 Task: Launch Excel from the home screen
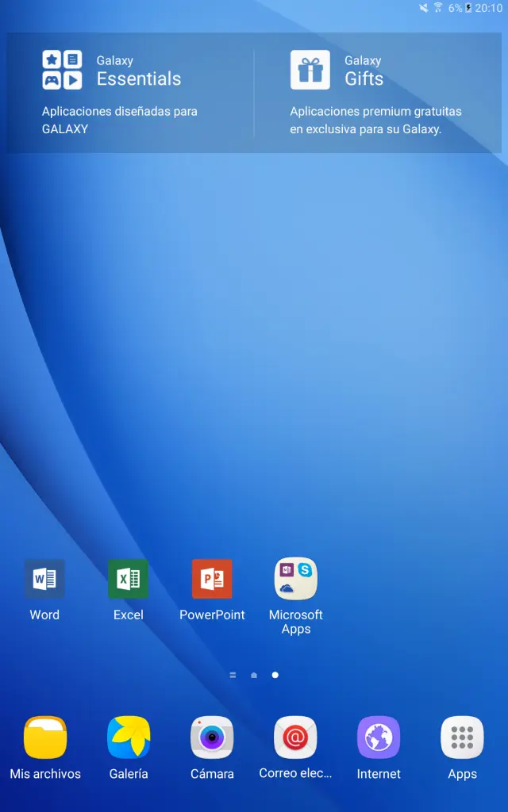click(128, 580)
